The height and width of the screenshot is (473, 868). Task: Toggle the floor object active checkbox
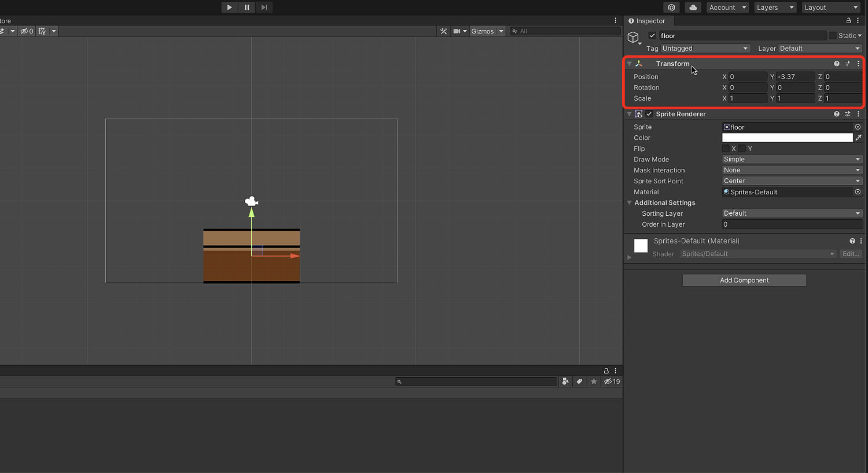[652, 36]
